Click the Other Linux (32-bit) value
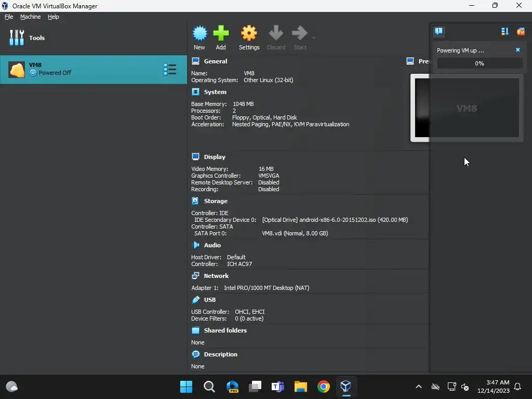This screenshot has width=532, height=399. 269,80
